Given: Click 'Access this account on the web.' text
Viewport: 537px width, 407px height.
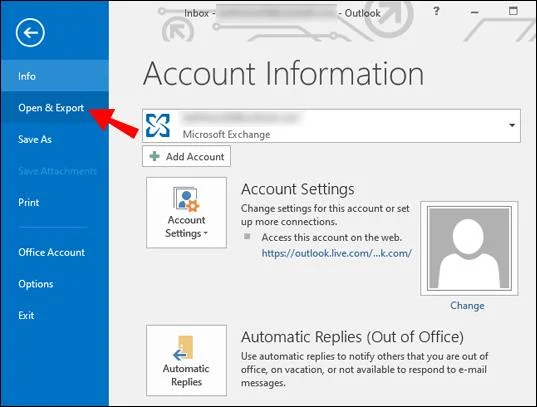Looking at the screenshot, I should (332, 237).
